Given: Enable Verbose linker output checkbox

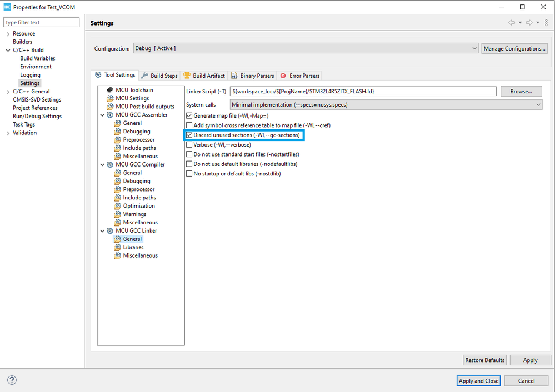Looking at the screenshot, I should (189, 145).
